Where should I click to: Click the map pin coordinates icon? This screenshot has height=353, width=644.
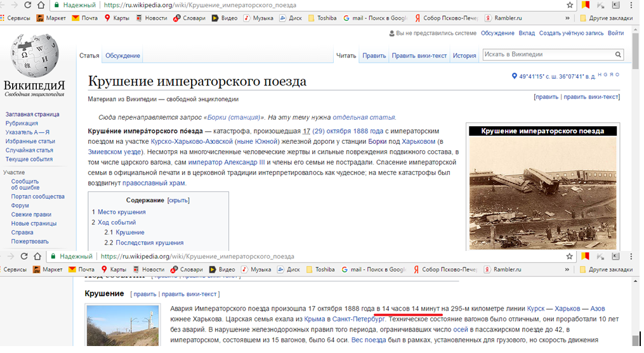514,76
